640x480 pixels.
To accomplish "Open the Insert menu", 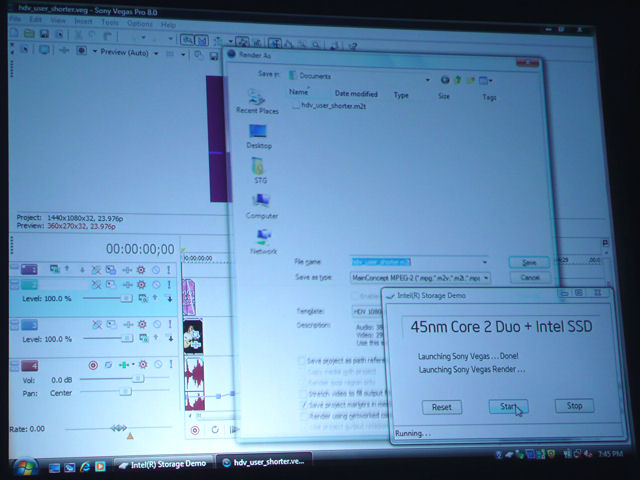I will point(83,21).
